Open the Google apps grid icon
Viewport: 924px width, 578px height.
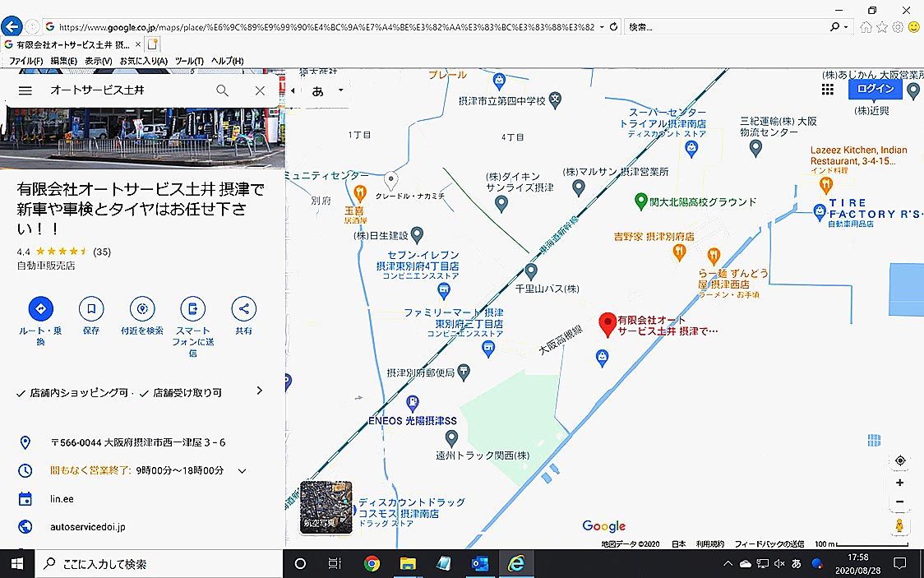coord(827,90)
